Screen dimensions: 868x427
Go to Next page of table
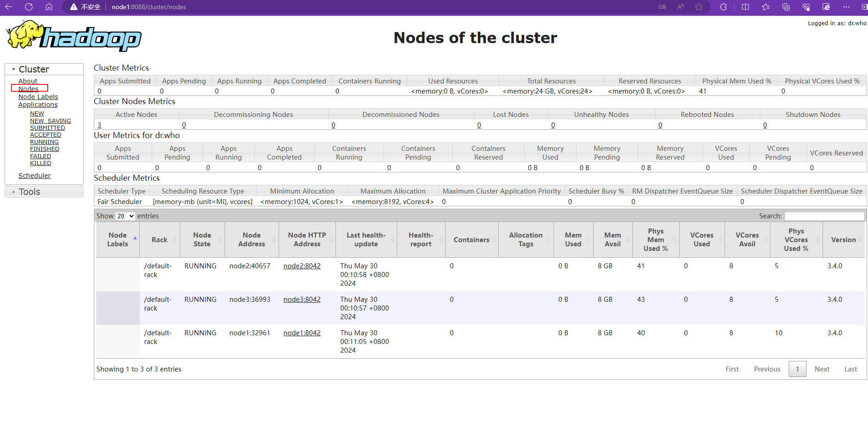click(822, 369)
